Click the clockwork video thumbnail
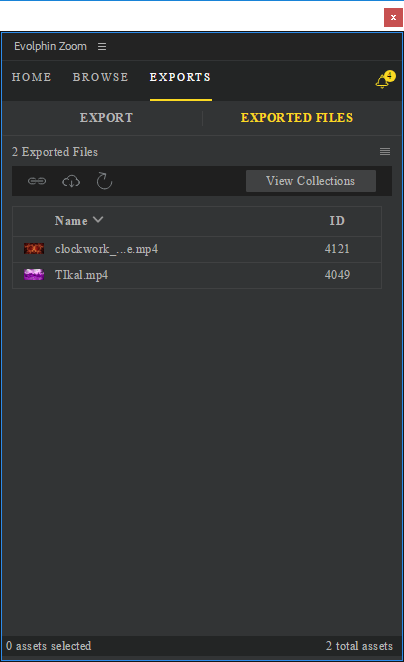The width and height of the screenshot is (404, 662). coord(34,249)
